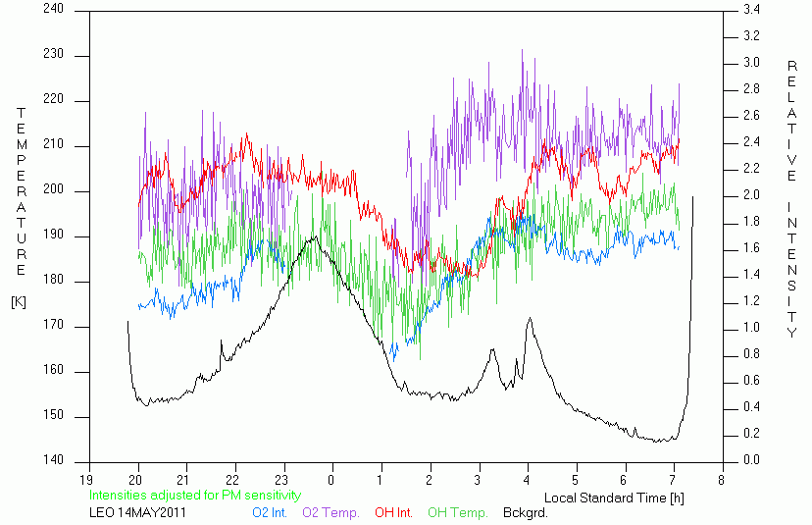
Task: Click the 1.0 relative intensity axis value
Action: (751, 328)
